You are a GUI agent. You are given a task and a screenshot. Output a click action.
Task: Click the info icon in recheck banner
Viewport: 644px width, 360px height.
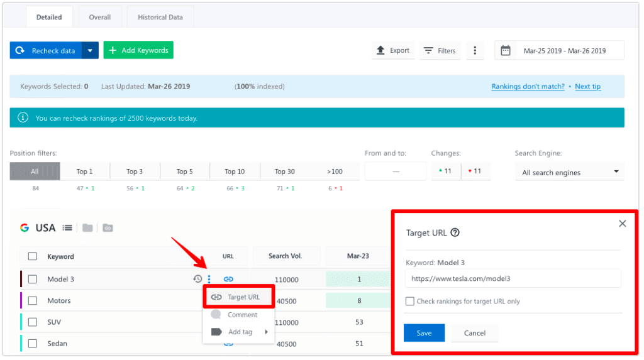pos(23,118)
